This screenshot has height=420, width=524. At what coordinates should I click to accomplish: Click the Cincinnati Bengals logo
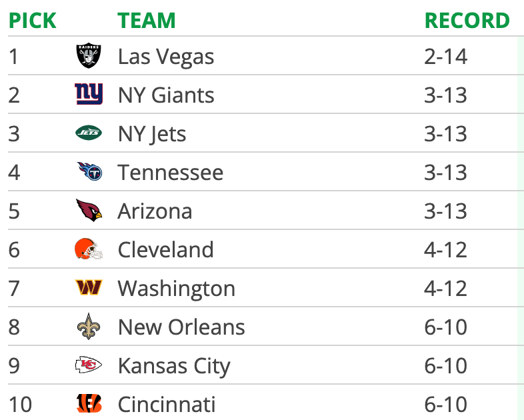(89, 403)
